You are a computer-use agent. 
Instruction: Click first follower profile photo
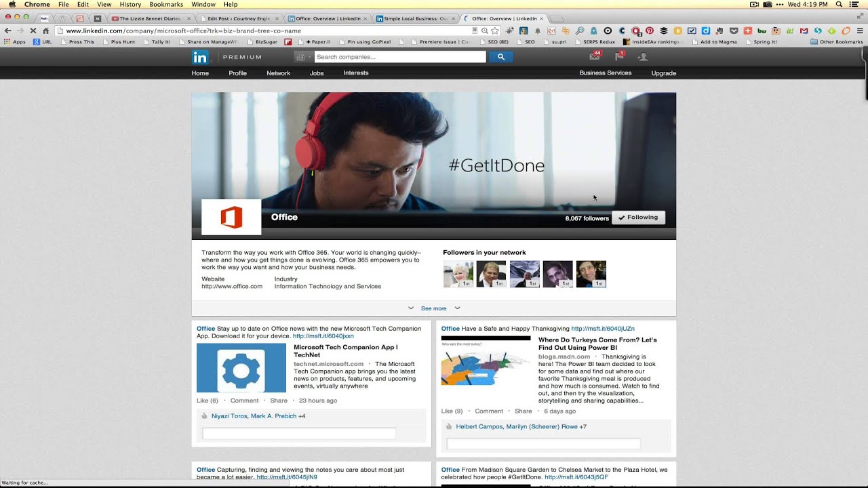[458, 274]
